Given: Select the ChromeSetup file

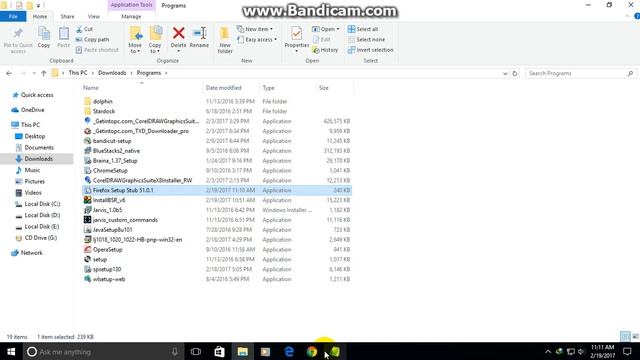Looking at the screenshot, I should coord(110,171).
